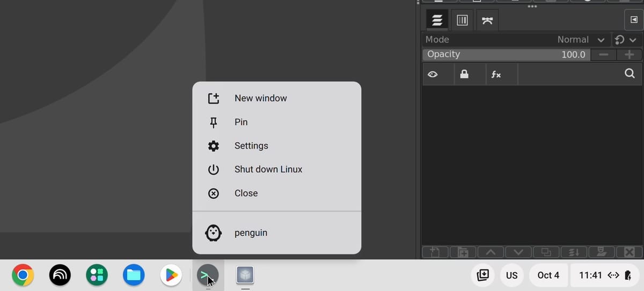644x291 pixels.
Task: Select Pin in the context menu
Action: 277,122
